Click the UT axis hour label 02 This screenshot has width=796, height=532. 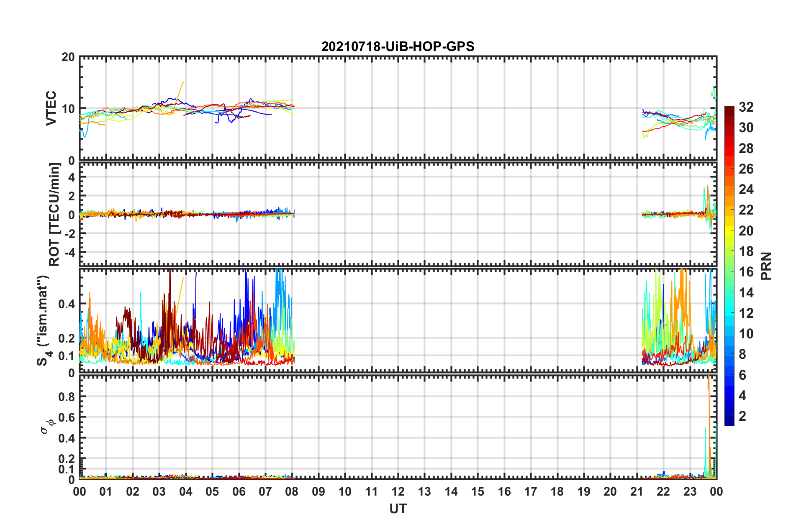click(x=133, y=491)
